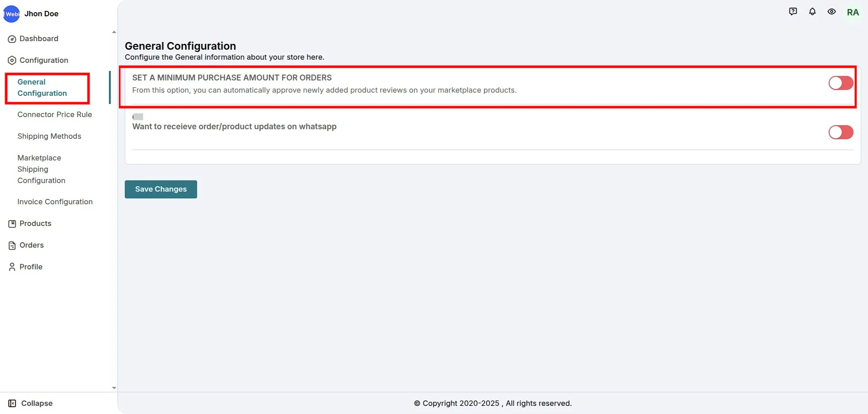Image resolution: width=868 pixels, height=414 pixels.
Task: Click the eye preview icon in header
Action: pyautogui.click(x=832, y=12)
